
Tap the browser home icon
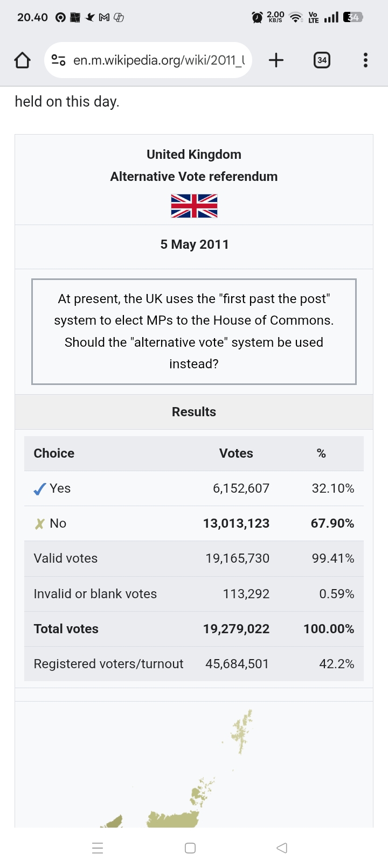pyautogui.click(x=22, y=60)
